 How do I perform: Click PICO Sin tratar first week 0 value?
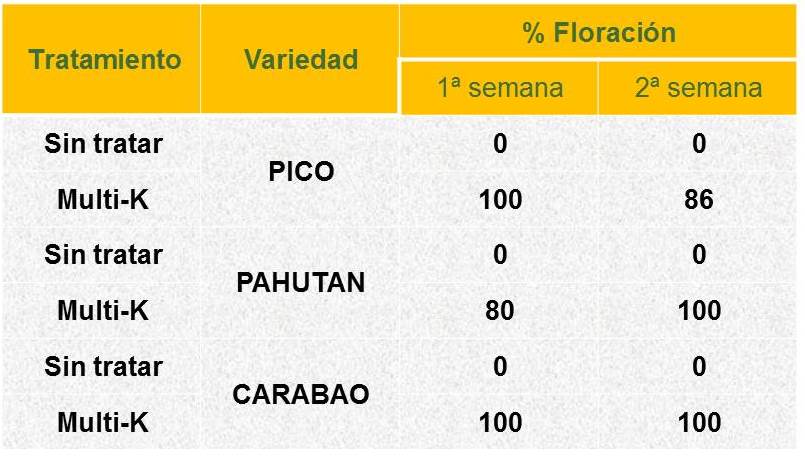pos(501,143)
